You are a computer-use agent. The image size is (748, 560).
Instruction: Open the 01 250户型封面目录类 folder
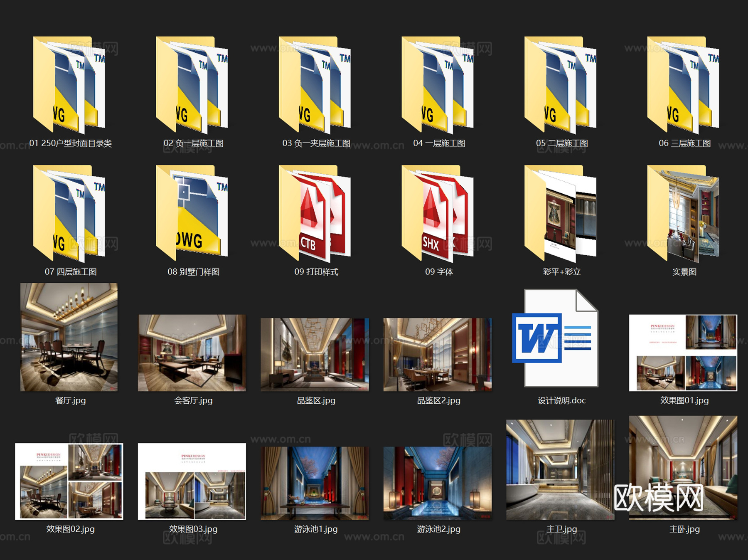click(x=69, y=85)
